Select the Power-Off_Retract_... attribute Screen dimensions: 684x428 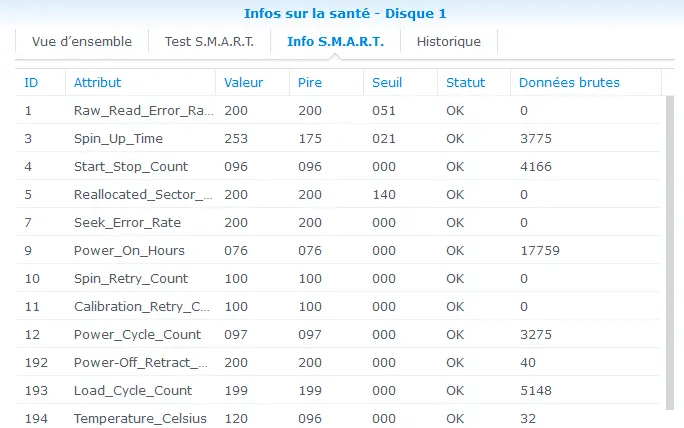tap(140, 362)
